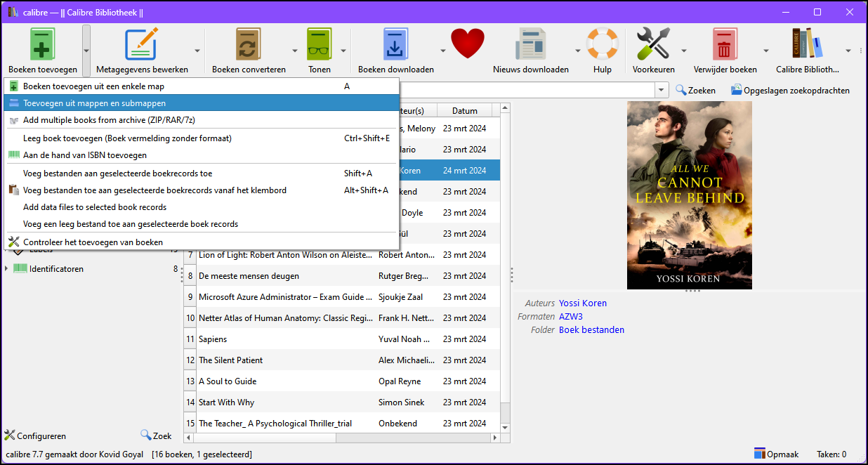This screenshot has height=465, width=868.
Task: Click the 24 mrt 2024 date cell
Action: point(464,171)
